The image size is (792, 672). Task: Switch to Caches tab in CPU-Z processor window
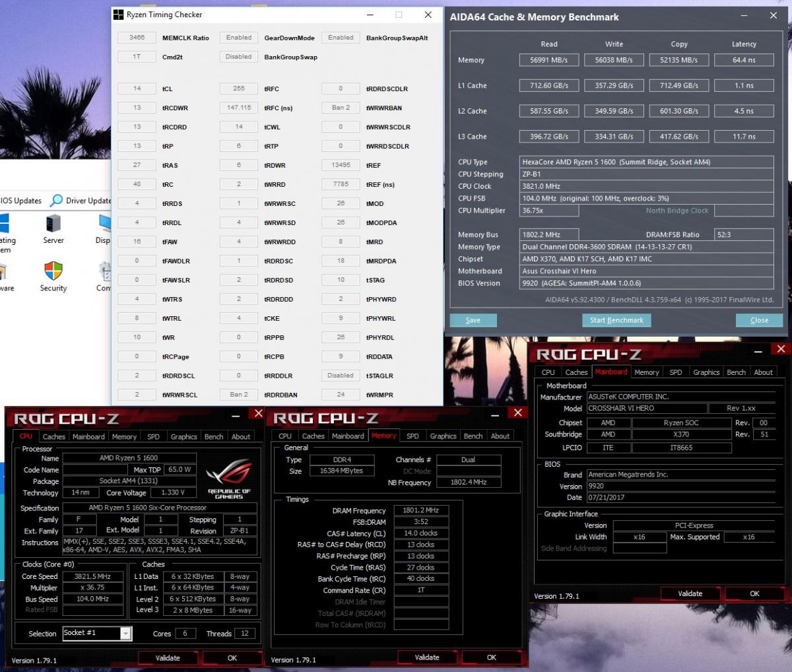tap(54, 436)
